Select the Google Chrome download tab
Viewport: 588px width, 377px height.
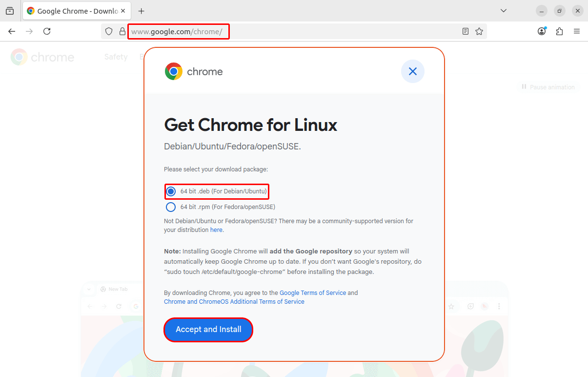coord(76,11)
